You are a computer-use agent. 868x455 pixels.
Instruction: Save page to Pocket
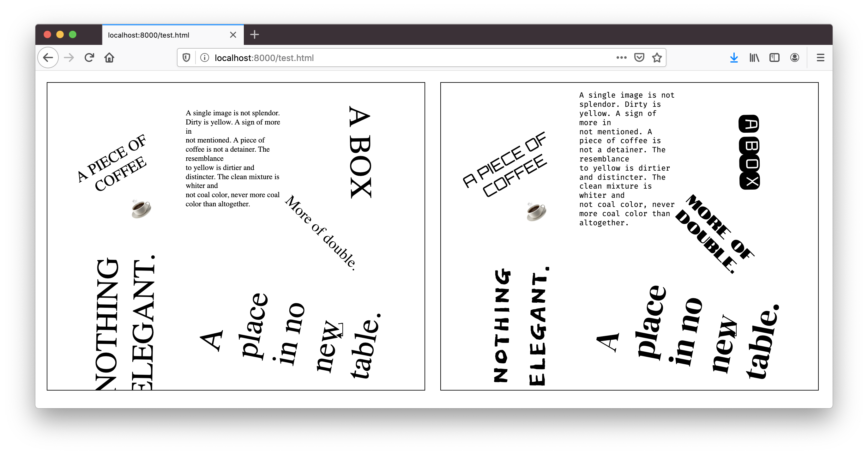click(x=639, y=58)
